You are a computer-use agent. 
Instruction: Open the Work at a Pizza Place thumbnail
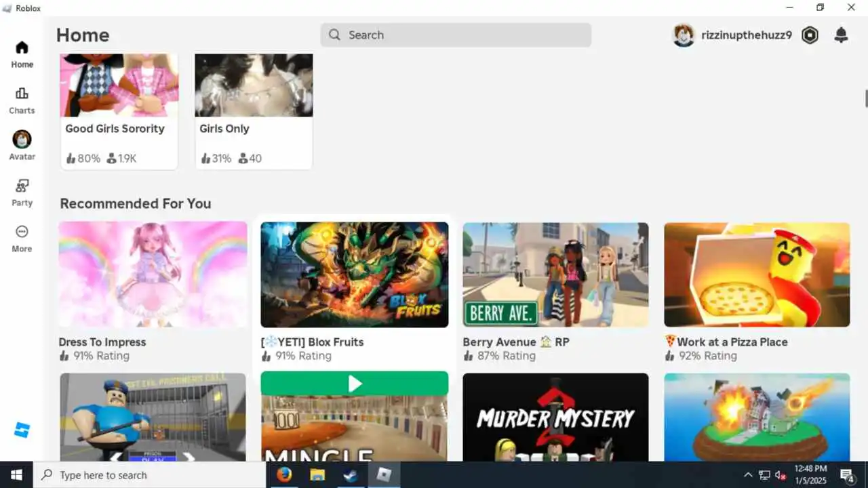pyautogui.click(x=757, y=274)
